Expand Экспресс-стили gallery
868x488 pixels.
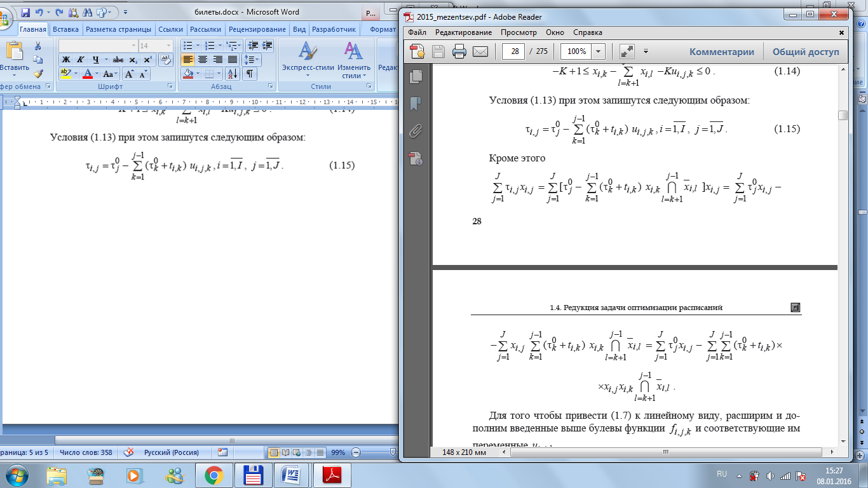308,58
